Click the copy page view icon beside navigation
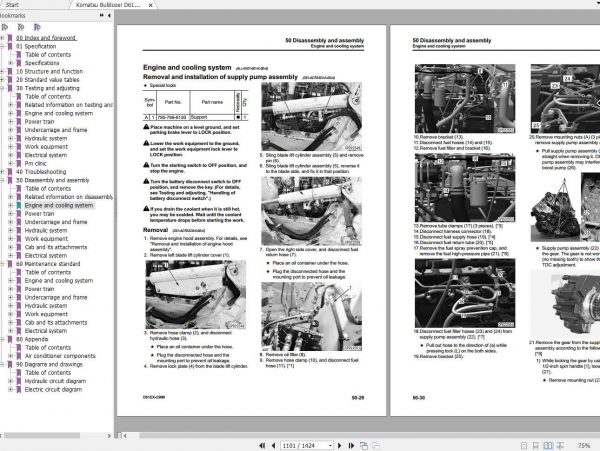The height and width of the screenshot is (451, 600). [364, 446]
